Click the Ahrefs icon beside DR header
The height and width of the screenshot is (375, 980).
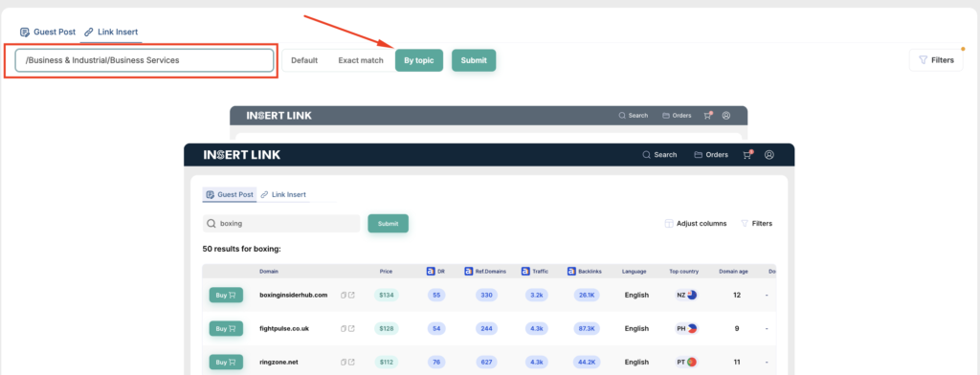coord(431,272)
